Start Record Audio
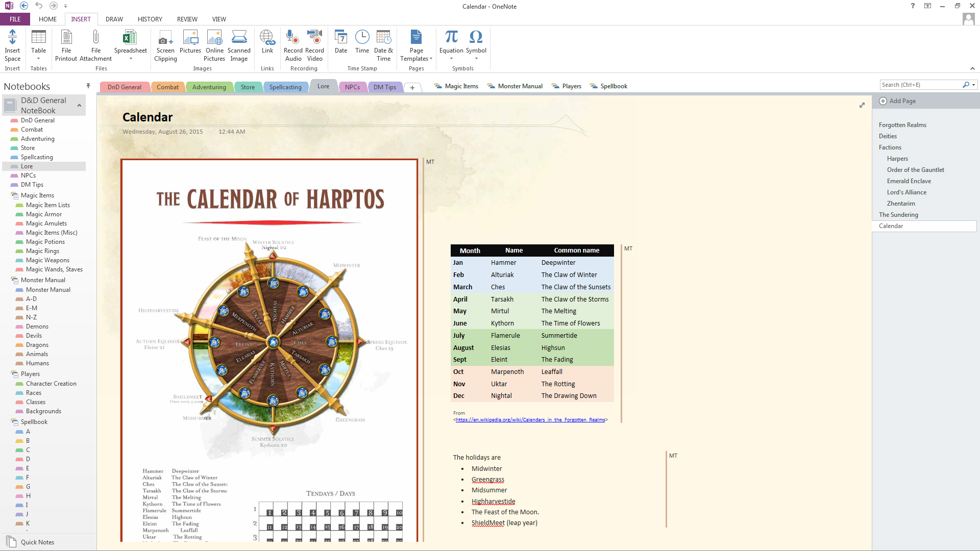 292,45
